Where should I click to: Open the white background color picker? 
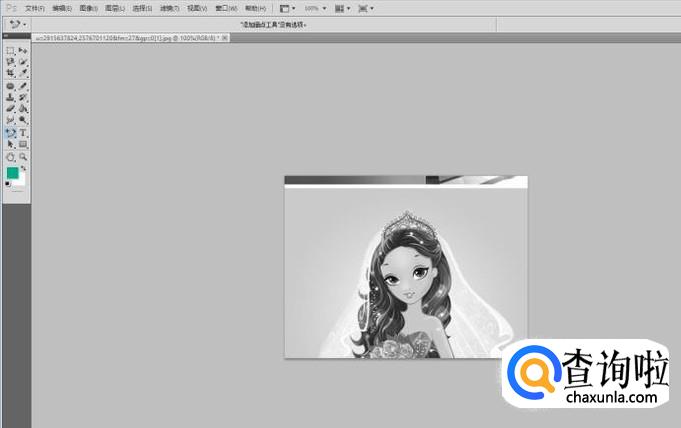[20, 180]
